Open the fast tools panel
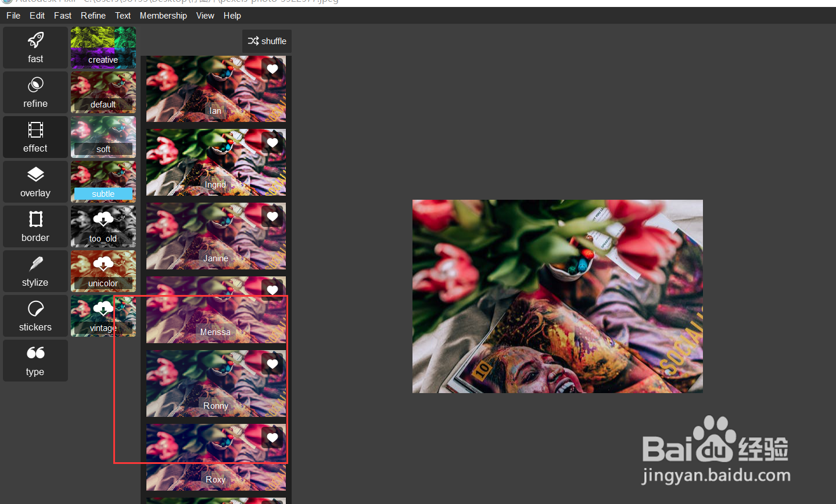836x504 pixels. click(x=35, y=48)
